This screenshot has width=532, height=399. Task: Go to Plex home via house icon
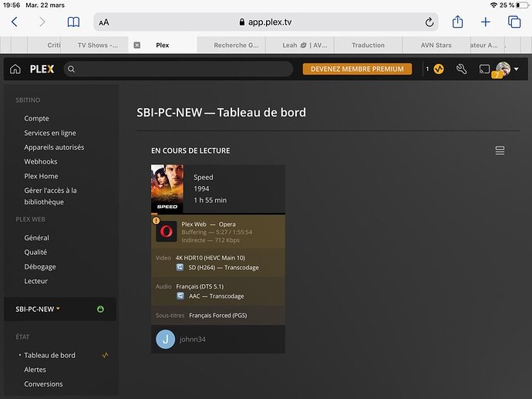(15, 69)
